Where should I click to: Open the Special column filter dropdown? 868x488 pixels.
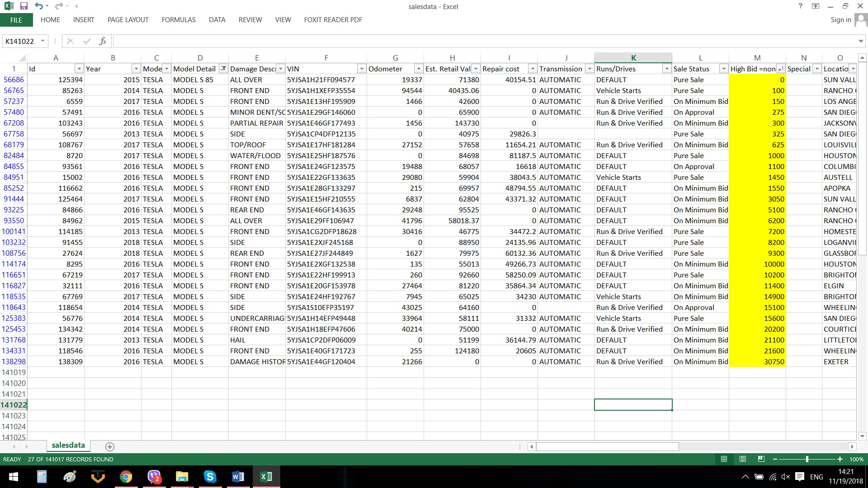817,69
